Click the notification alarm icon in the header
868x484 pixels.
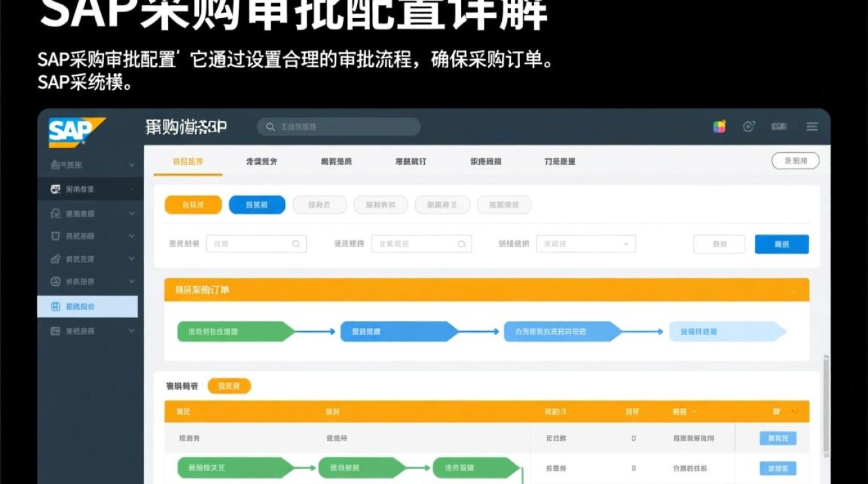coord(749,126)
